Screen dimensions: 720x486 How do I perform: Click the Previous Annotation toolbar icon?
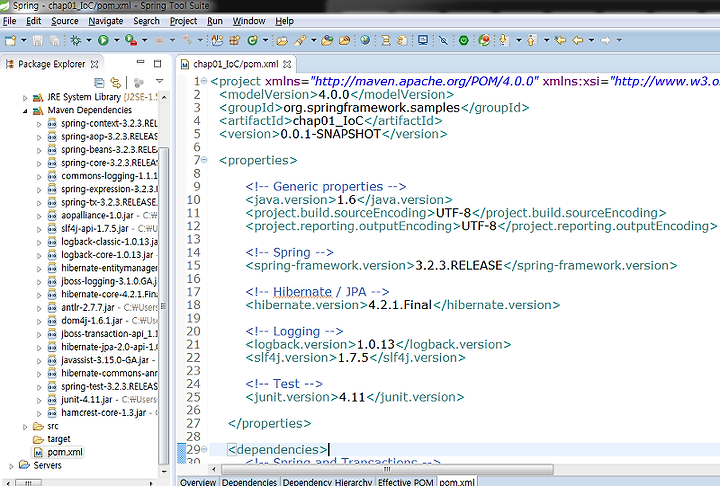point(532,40)
